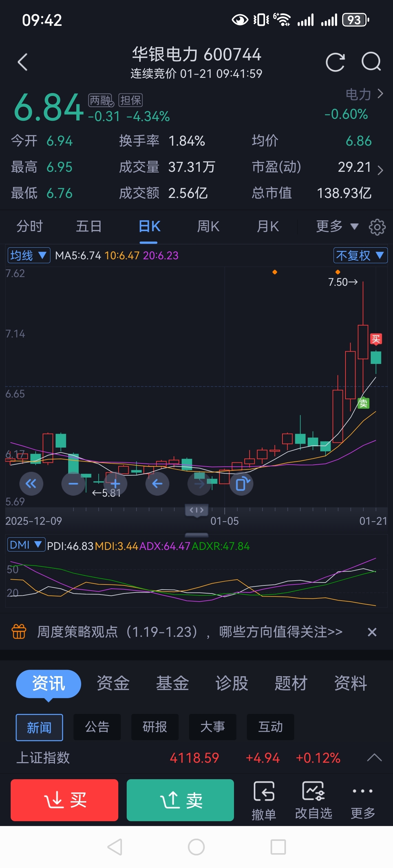
Task: Open 周度策略观点 banner link
Action: coord(190,632)
